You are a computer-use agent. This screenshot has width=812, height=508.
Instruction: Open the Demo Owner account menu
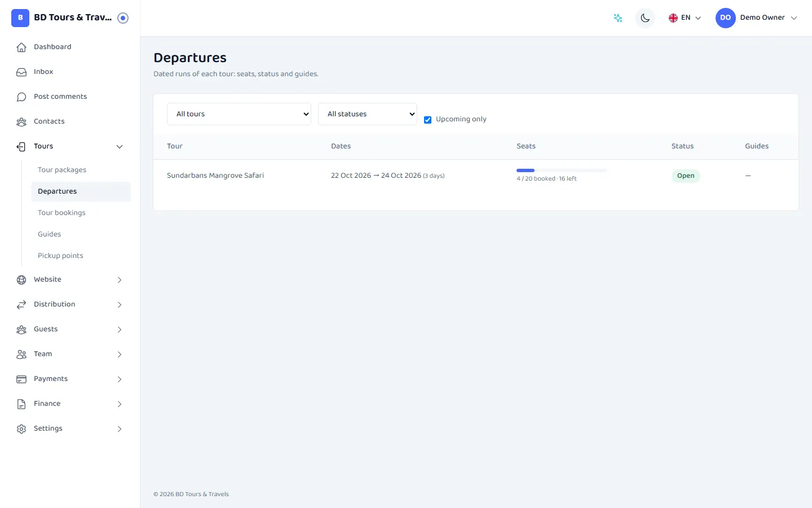[x=757, y=18]
